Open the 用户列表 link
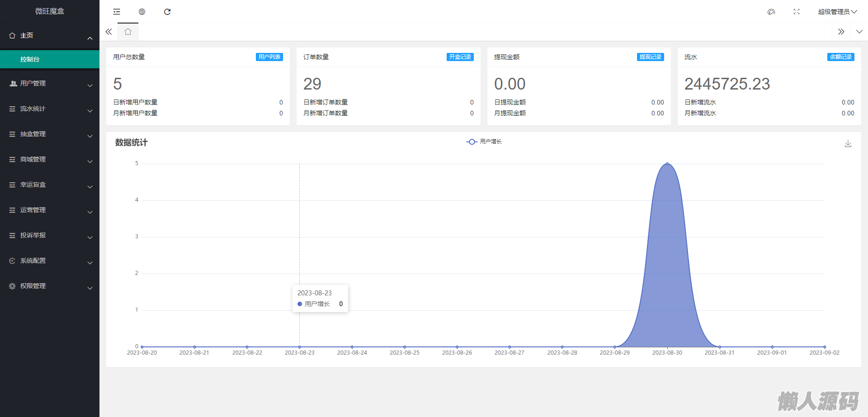868x417 pixels. tap(269, 57)
